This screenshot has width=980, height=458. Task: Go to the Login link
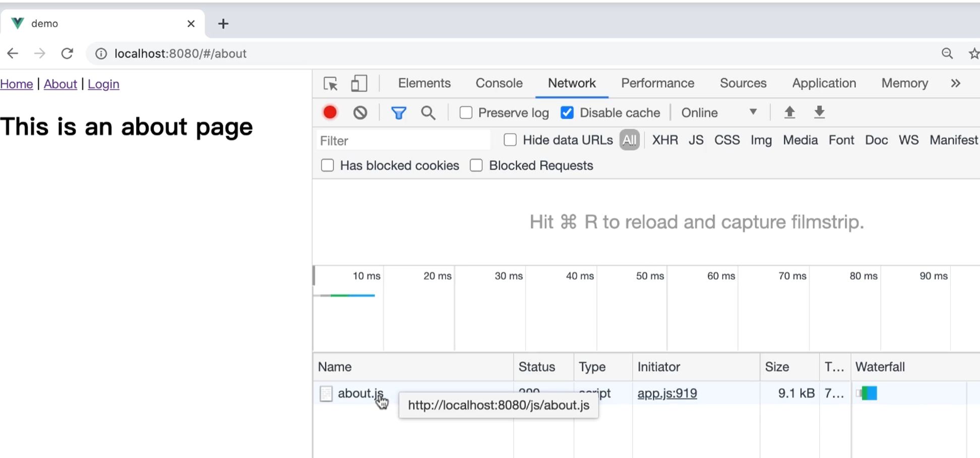click(x=103, y=84)
